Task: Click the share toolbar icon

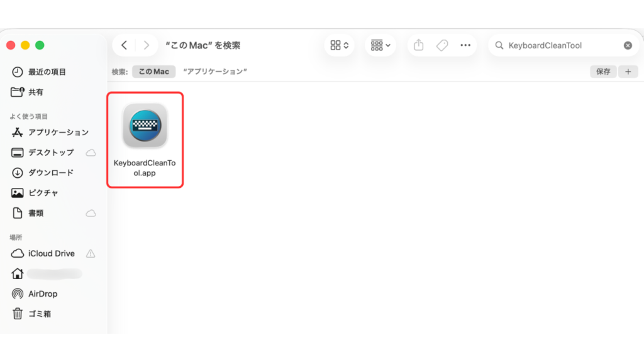Action: pyautogui.click(x=419, y=45)
